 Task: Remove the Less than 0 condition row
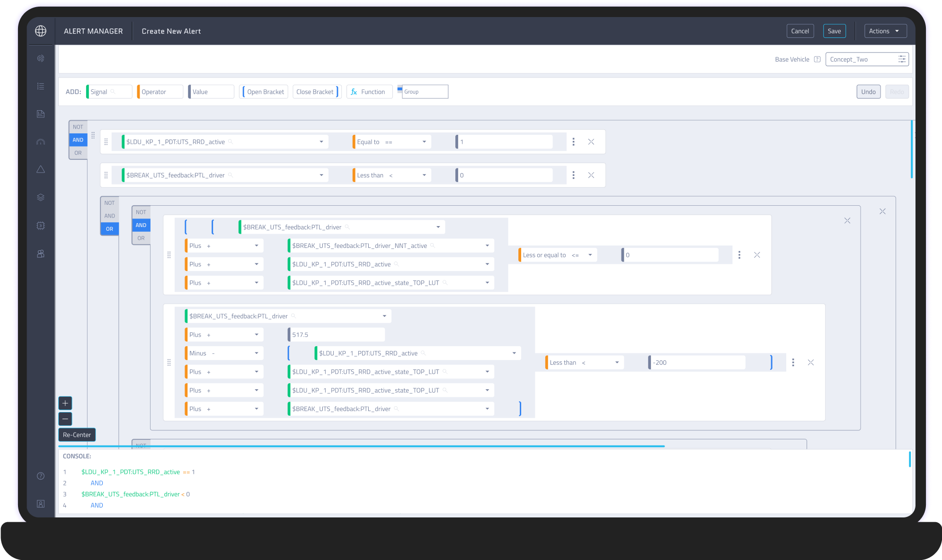(591, 175)
